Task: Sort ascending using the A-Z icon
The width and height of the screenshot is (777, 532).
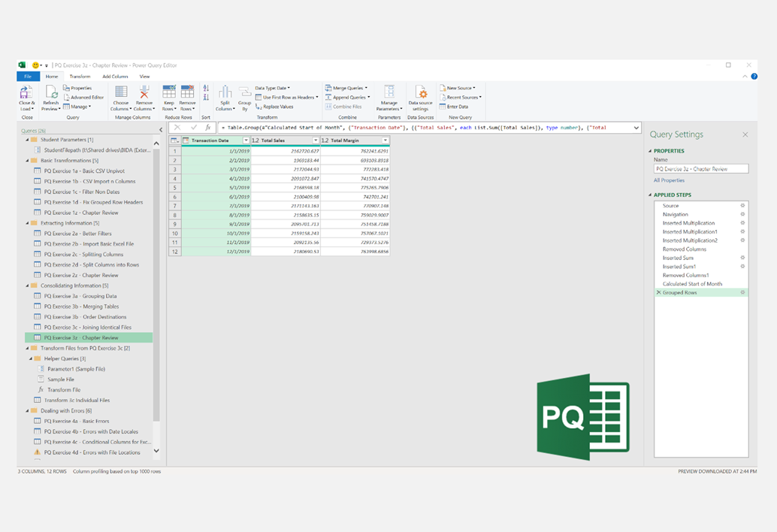Action: click(206, 89)
